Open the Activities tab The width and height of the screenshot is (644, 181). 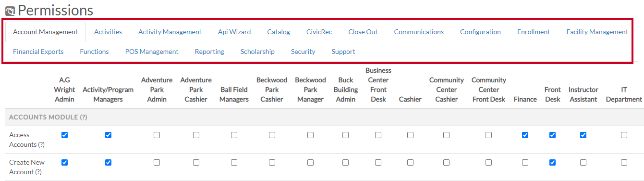(x=108, y=32)
